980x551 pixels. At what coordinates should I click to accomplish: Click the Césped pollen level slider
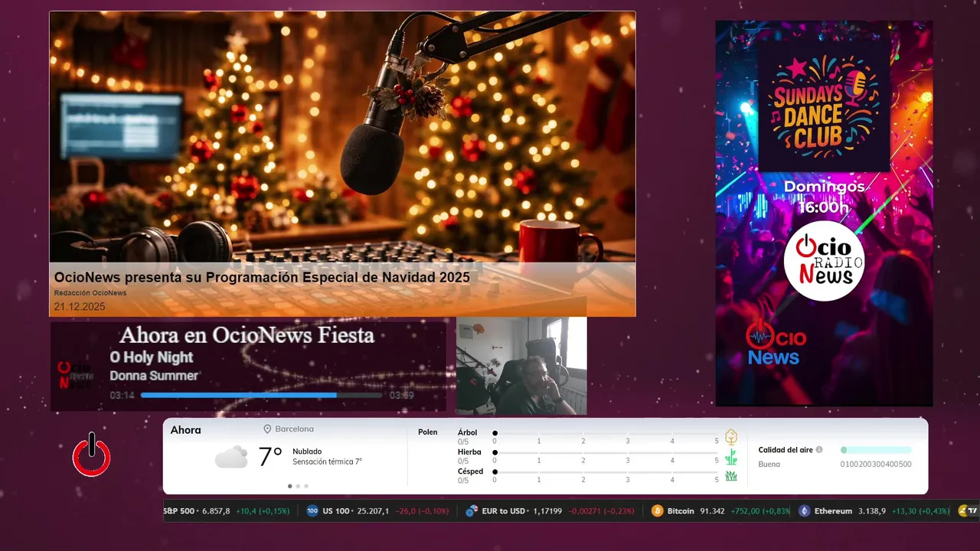(x=606, y=472)
